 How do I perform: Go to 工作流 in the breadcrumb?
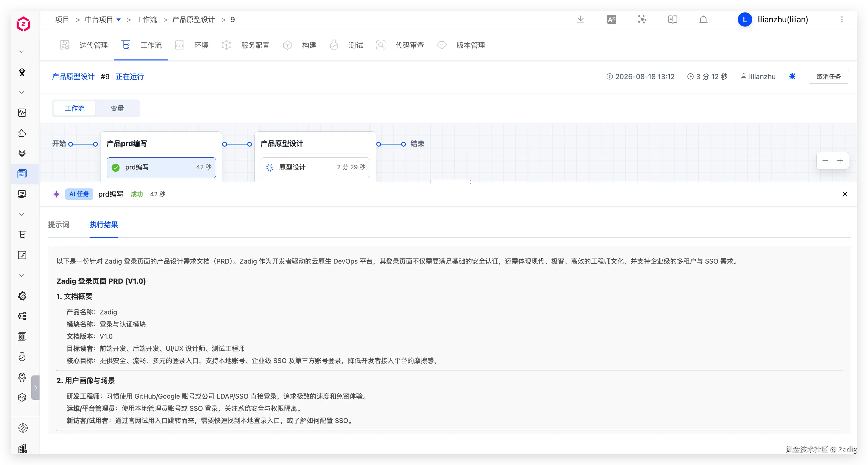pos(146,19)
